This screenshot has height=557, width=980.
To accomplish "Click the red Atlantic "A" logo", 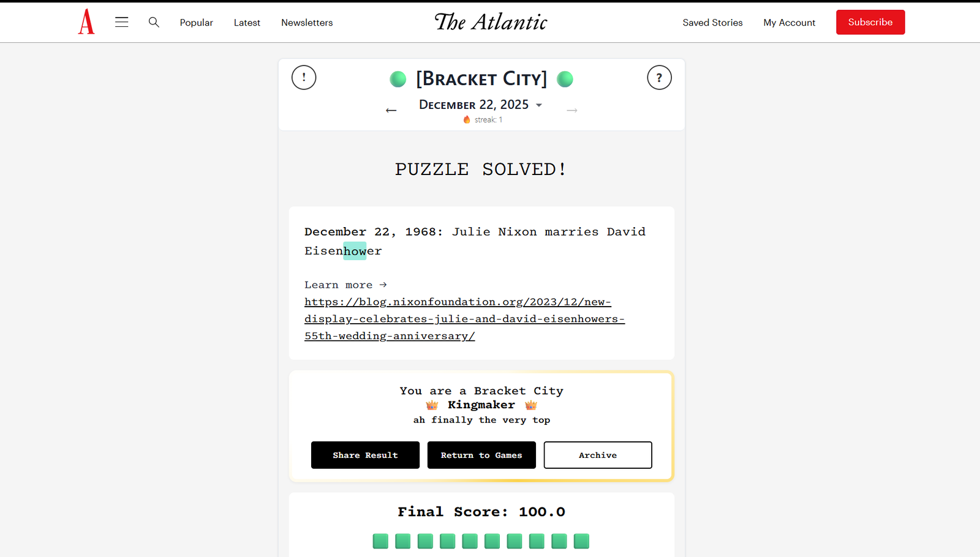I will (86, 22).
